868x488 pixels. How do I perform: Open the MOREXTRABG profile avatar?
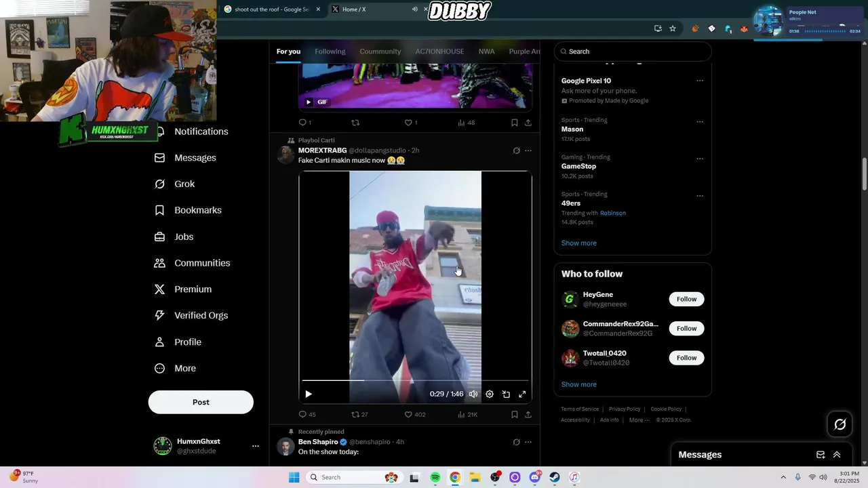tap(285, 155)
